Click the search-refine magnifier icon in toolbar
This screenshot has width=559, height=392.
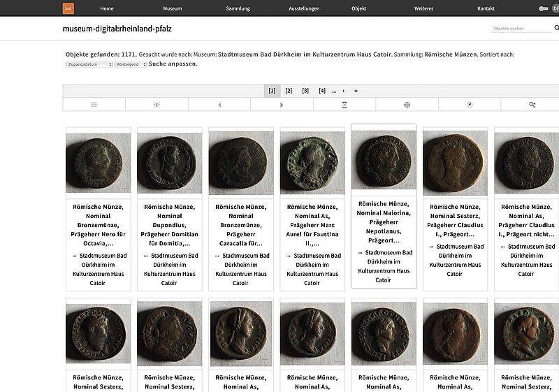(x=532, y=105)
